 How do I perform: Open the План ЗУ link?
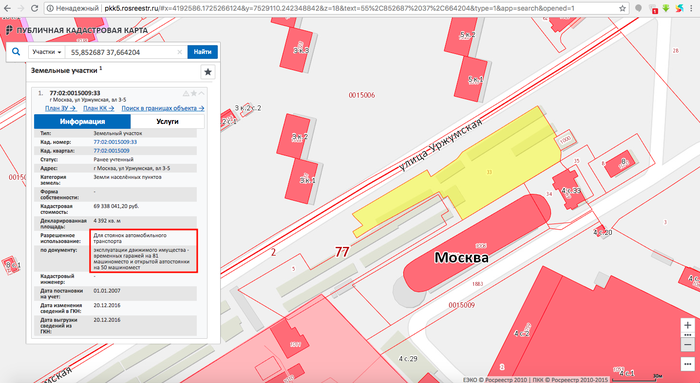coord(61,108)
